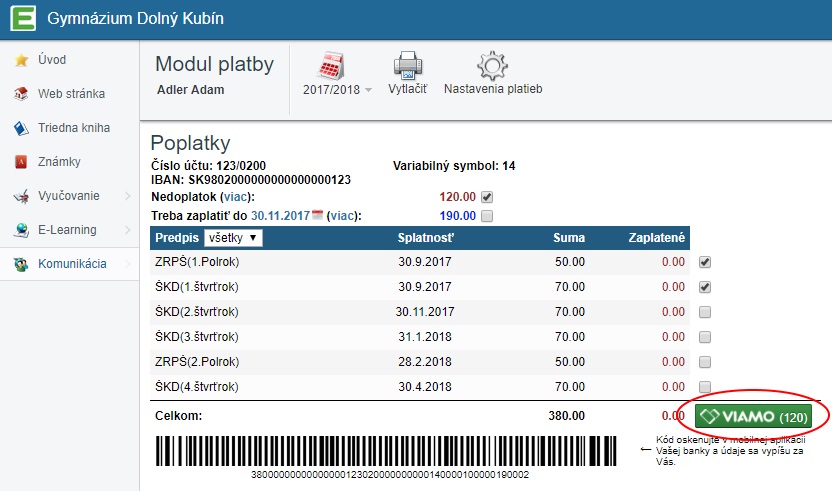Click the Známky grades icon
Screen dimensions: 832x491
pyautogui.click(x=20, y=162)
